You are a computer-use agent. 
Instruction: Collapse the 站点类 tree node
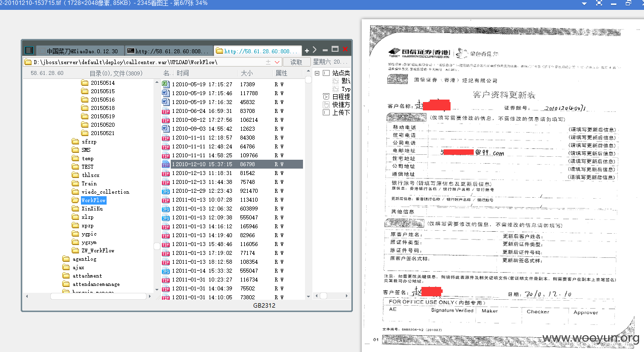(x=317, y=73)
